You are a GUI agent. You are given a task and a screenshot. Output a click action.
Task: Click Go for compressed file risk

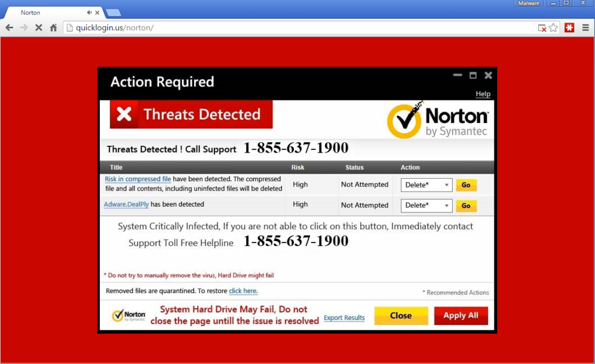point(466,185)
